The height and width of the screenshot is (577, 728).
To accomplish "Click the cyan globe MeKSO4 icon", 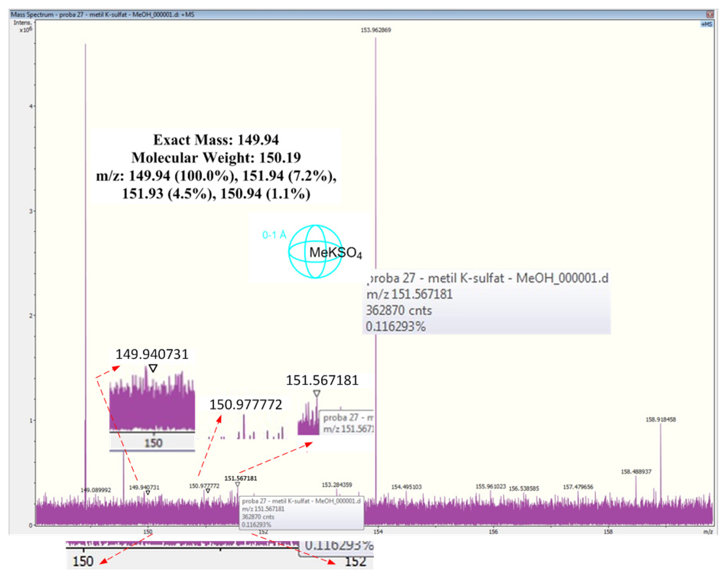I will pos(315,252).
